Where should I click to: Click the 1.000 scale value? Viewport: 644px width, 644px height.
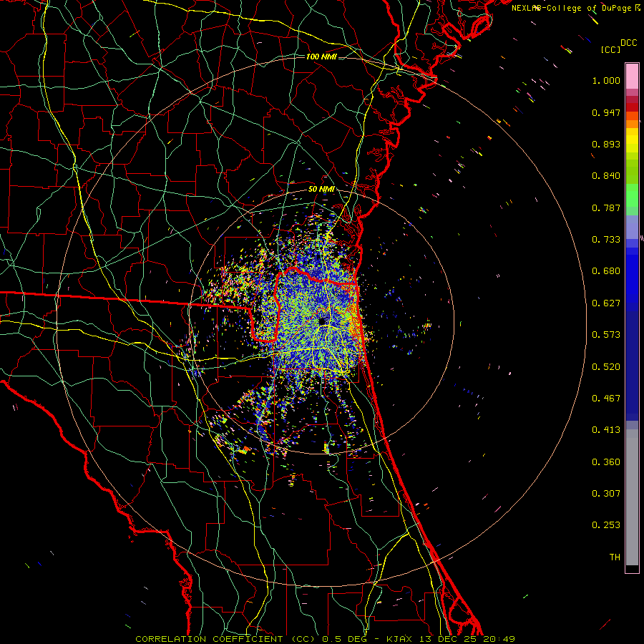[606, 80]
